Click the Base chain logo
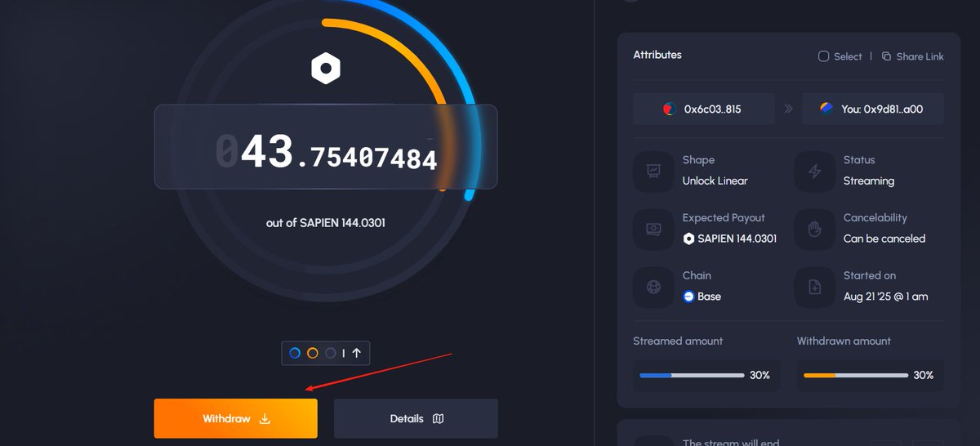The width and height of the screenshot is (980, 446). click(x=688, y=297)
